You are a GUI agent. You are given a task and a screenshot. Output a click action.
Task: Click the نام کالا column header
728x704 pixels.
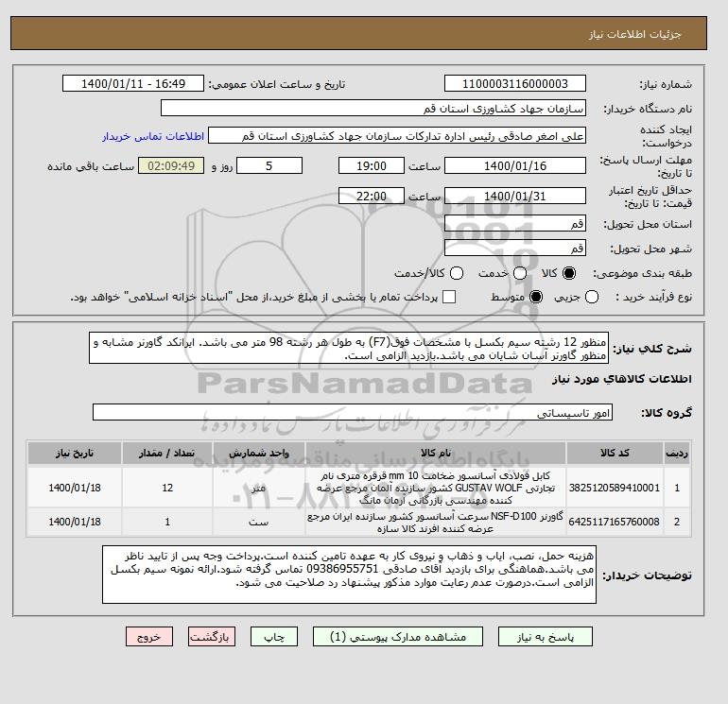coord(436,453)
